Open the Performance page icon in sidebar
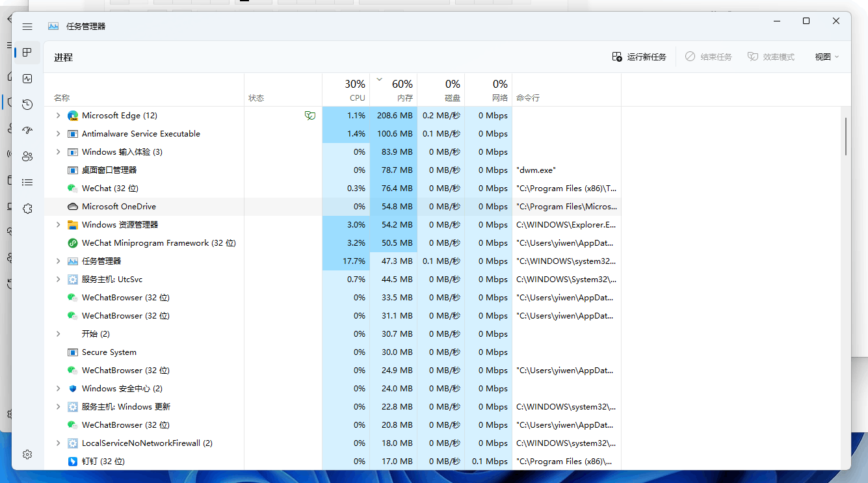The width and height of the screenshot is (868, 483). tap(27, 79)
